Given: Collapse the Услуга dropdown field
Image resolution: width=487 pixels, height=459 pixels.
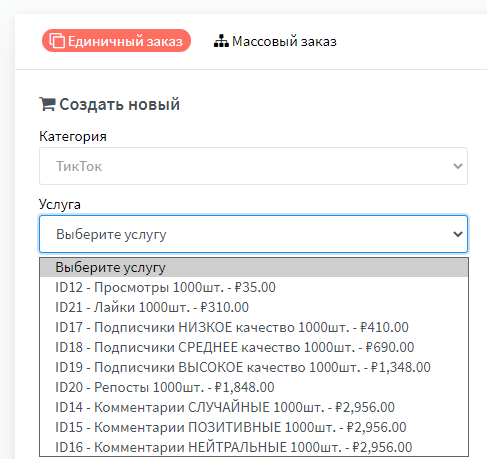Looking at the screenshot, I should pyautogui.click(x=253, y=234).
